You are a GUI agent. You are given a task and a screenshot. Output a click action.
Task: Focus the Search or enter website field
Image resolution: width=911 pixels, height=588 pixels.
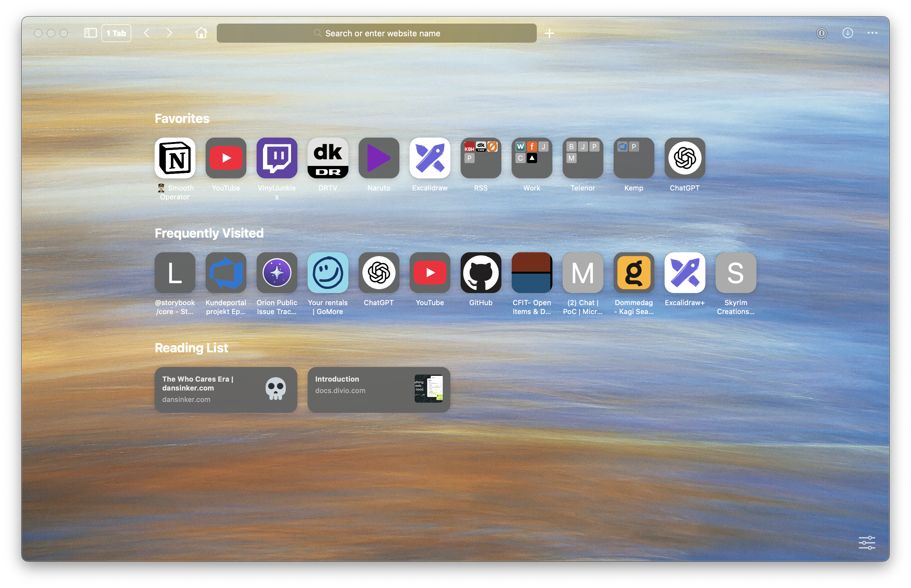376,33
